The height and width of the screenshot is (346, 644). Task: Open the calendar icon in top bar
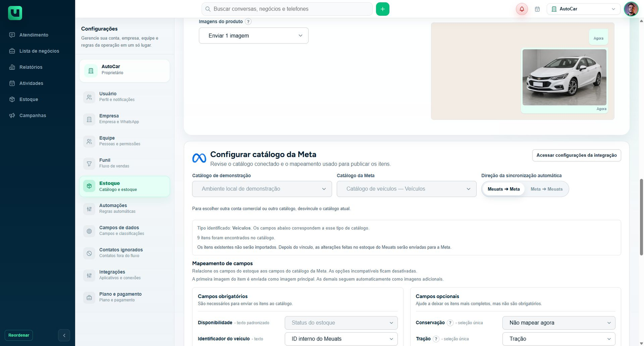pos(537,9)
